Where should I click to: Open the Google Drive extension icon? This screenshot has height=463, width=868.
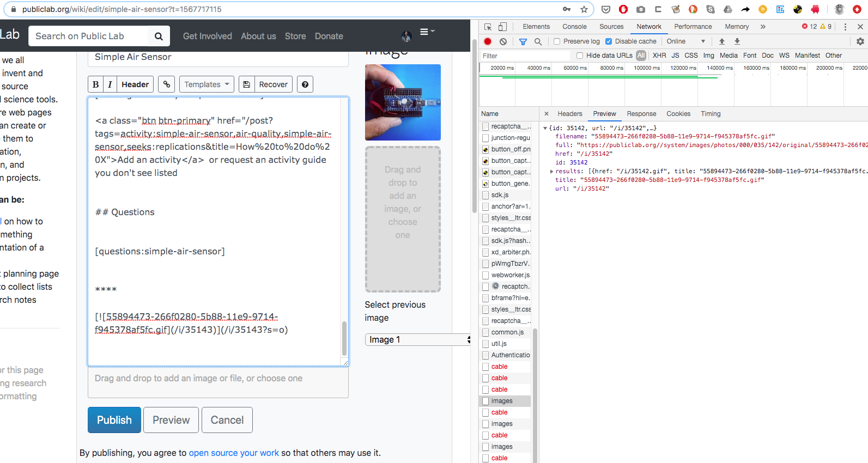(x=728, y=9)
